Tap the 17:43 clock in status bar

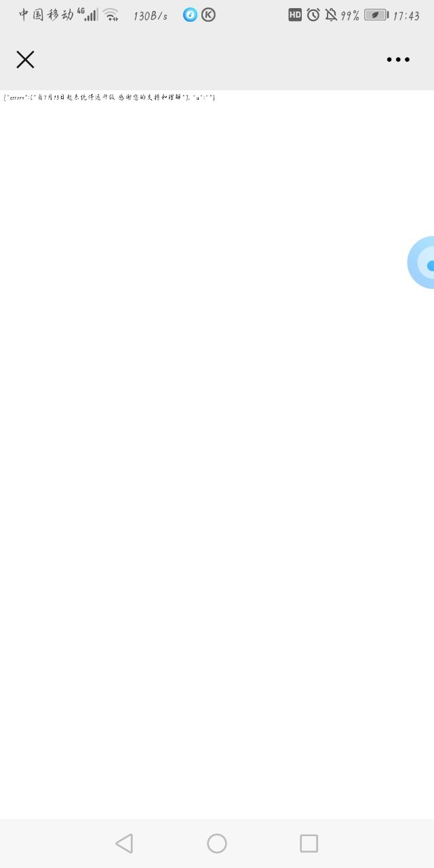click(406, 16)
